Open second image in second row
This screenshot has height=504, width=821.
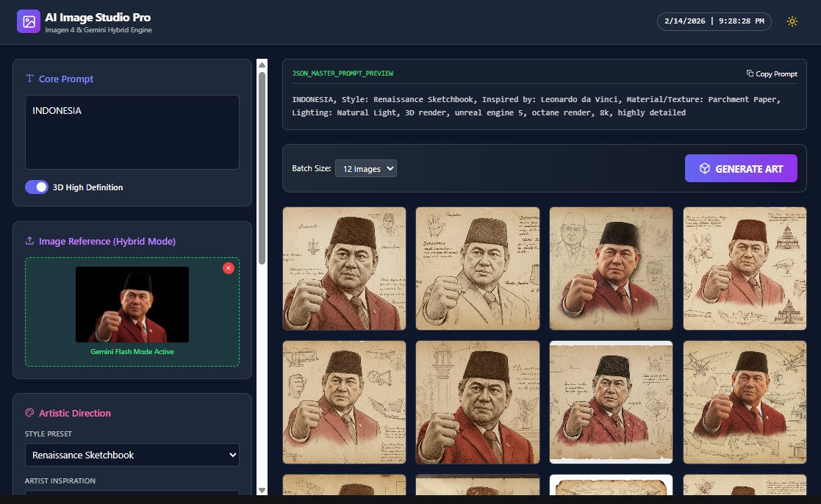tap(478, 402)
